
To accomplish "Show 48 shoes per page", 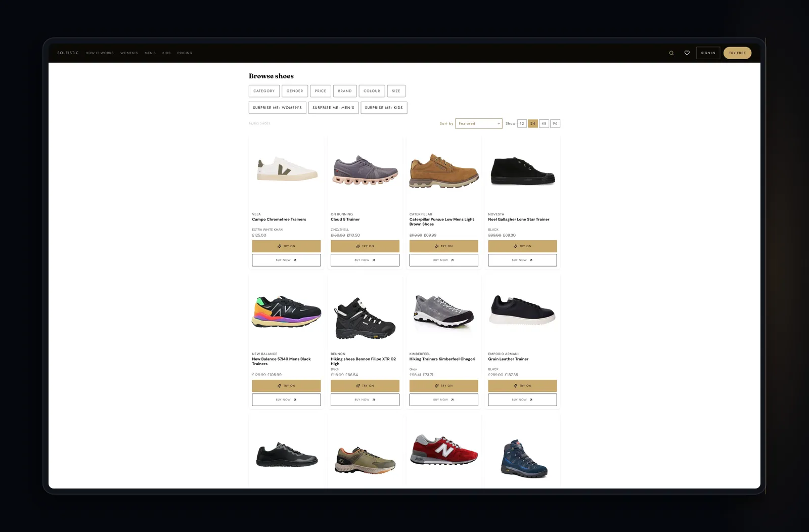I will (x=544, y=123).
